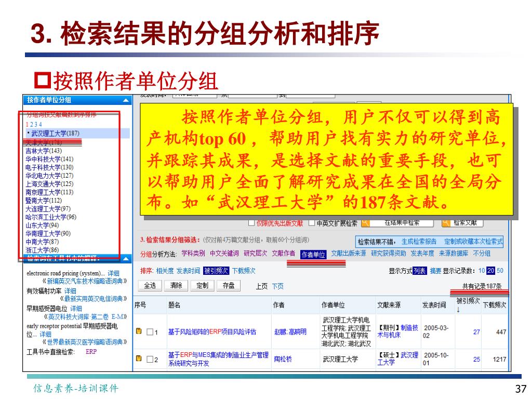
Task: Open the 吉林大学(143) group
Action: pyautogui.click(x=44, y=151)
